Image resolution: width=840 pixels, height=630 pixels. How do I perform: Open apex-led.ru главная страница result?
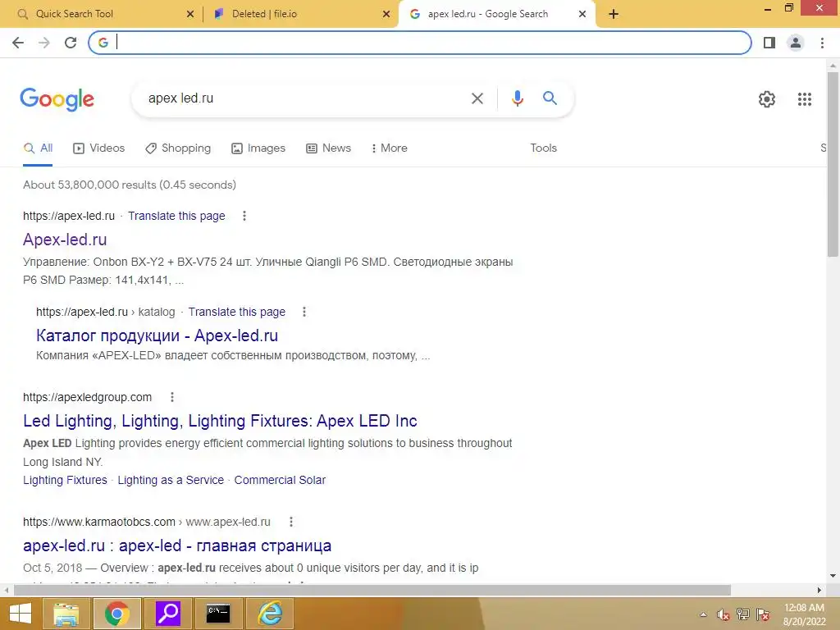point(177,546)
